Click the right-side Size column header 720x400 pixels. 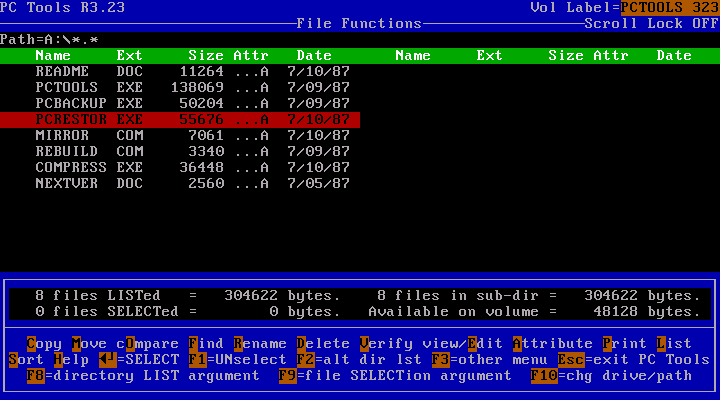pos(566,56)
